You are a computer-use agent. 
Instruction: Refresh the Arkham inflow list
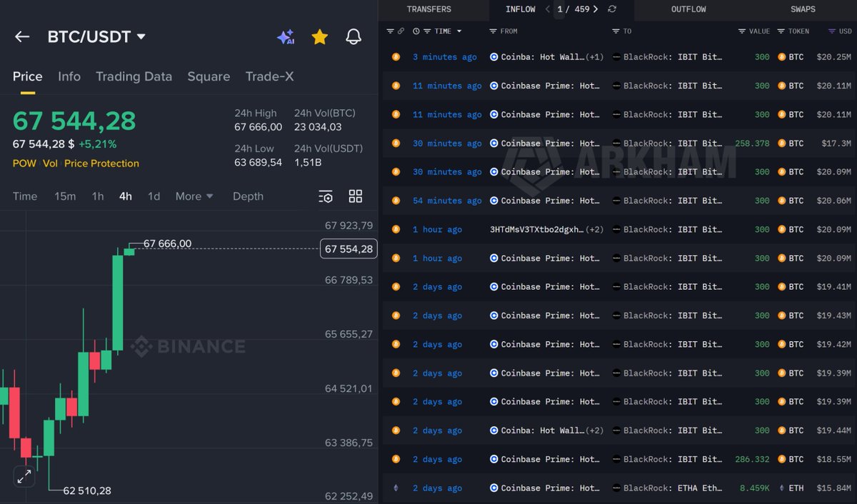[x=612, y=9]
